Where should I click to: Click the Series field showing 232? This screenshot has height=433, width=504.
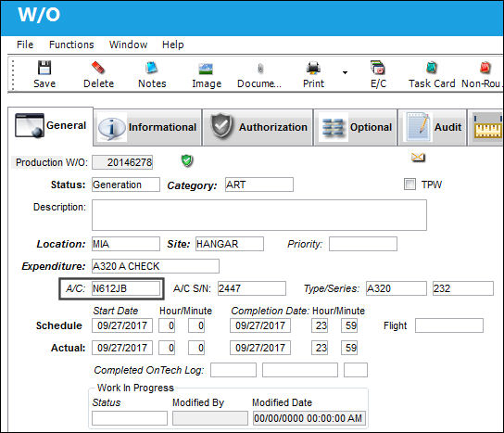pyautogui.click(x=463, y=288)
